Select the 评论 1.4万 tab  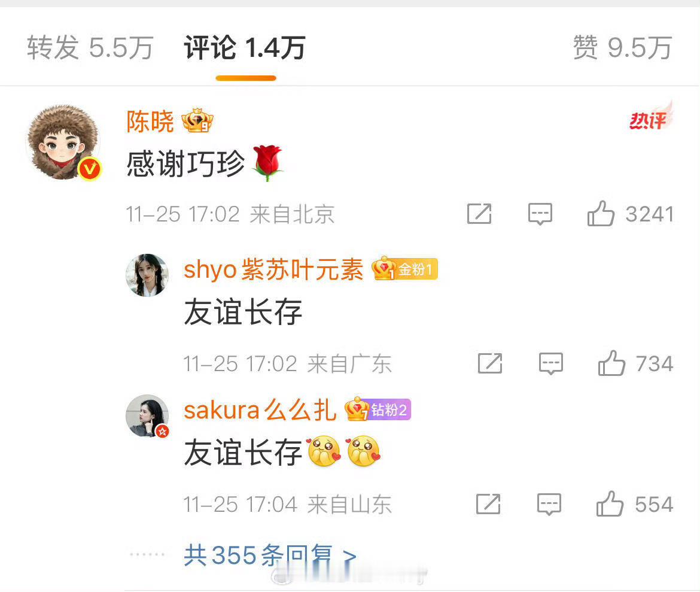pos(245,47)
